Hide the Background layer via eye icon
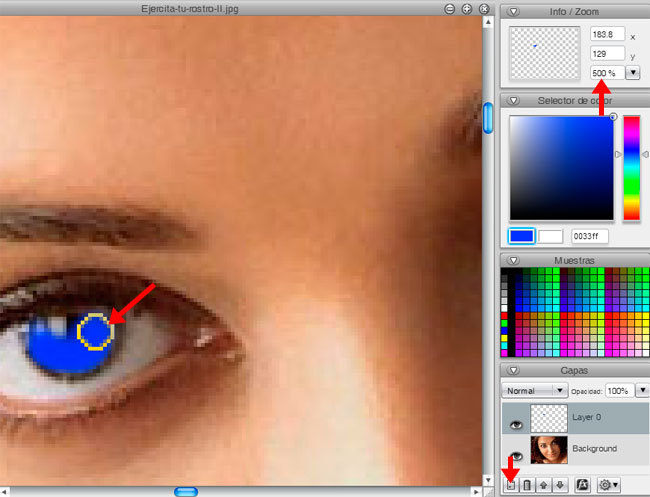This screenshot has height=497, width=650. (516, 456)
